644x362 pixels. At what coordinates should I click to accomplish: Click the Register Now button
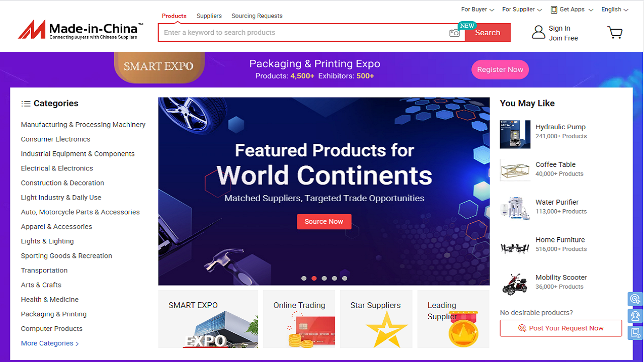[500, 70]
